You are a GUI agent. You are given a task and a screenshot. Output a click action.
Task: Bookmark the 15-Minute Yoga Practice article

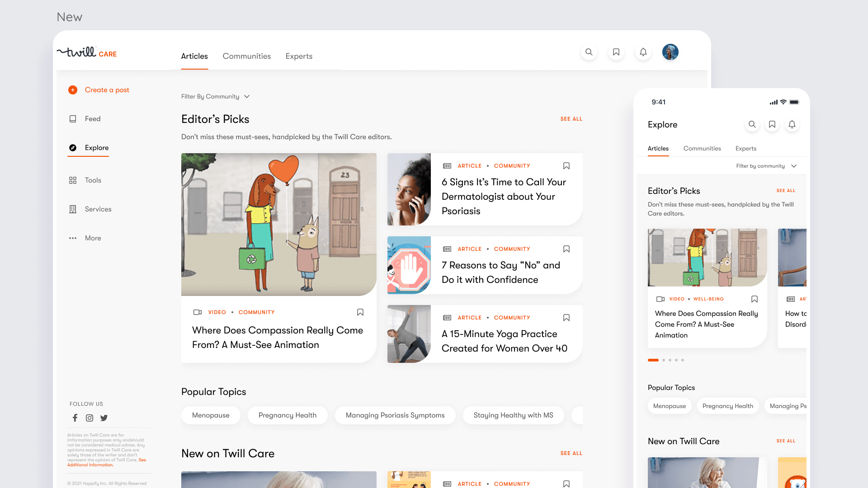(566, 318)
